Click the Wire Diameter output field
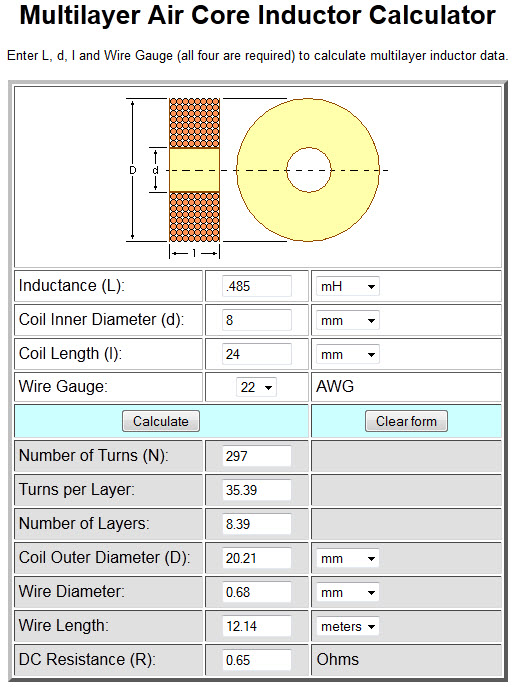The image size is (519, 687). pos(257,592)
